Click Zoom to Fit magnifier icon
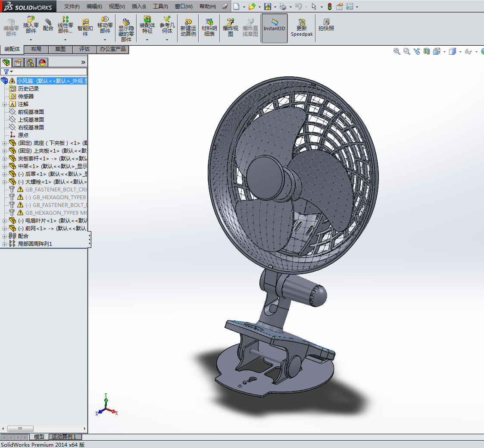Viewport: 484px width, 448px height. pos(397,51)
